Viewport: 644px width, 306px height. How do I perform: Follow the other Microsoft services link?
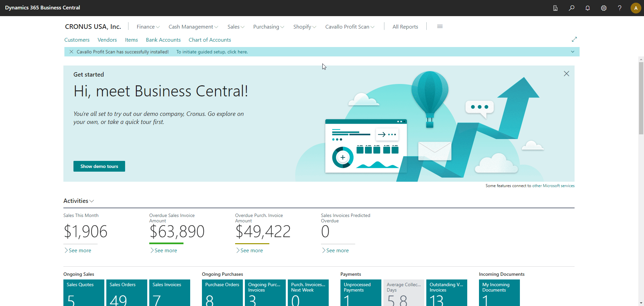click(553, 186)
